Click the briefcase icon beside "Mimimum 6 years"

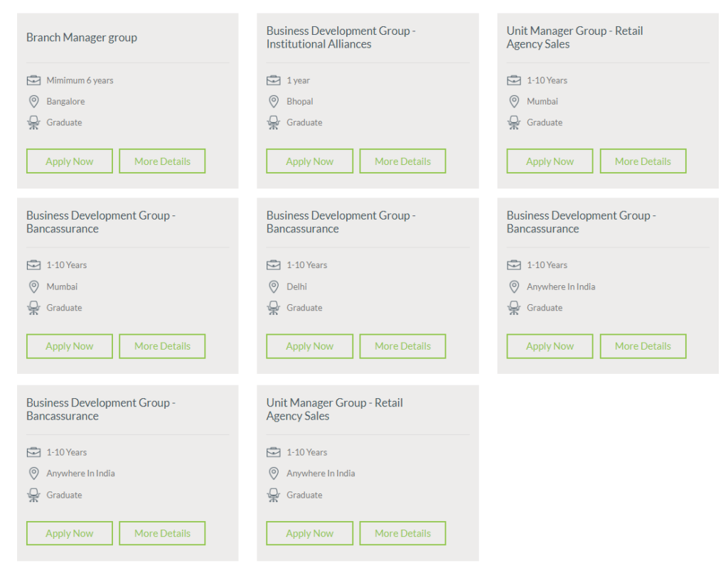click(33, 80)
